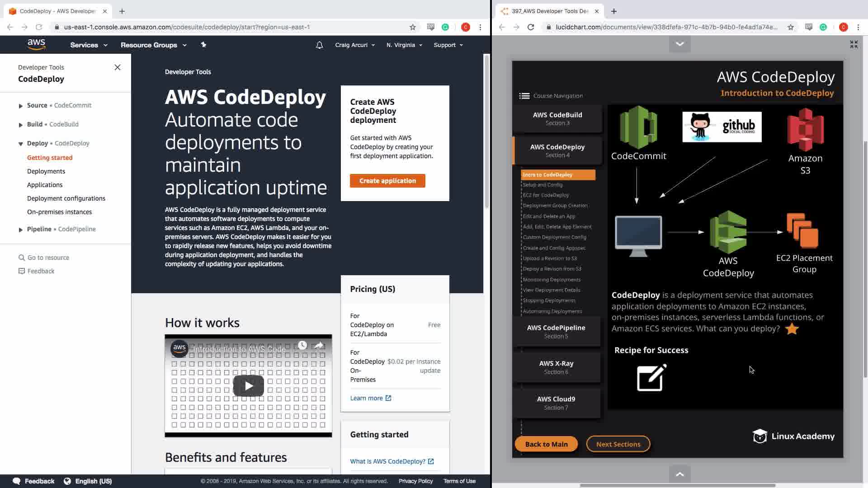Open the notifications bell icon
868x488 pixels.
click(319, 45)
